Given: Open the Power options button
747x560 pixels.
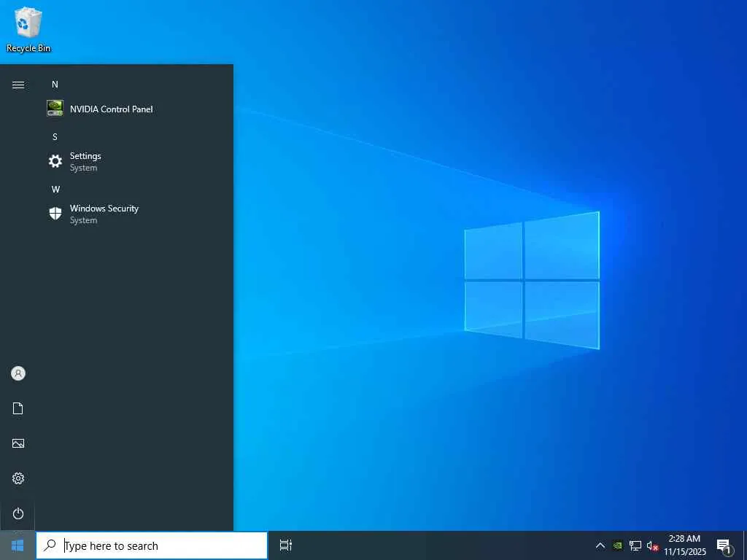Looking at the screenshot, I should point(18,513).
